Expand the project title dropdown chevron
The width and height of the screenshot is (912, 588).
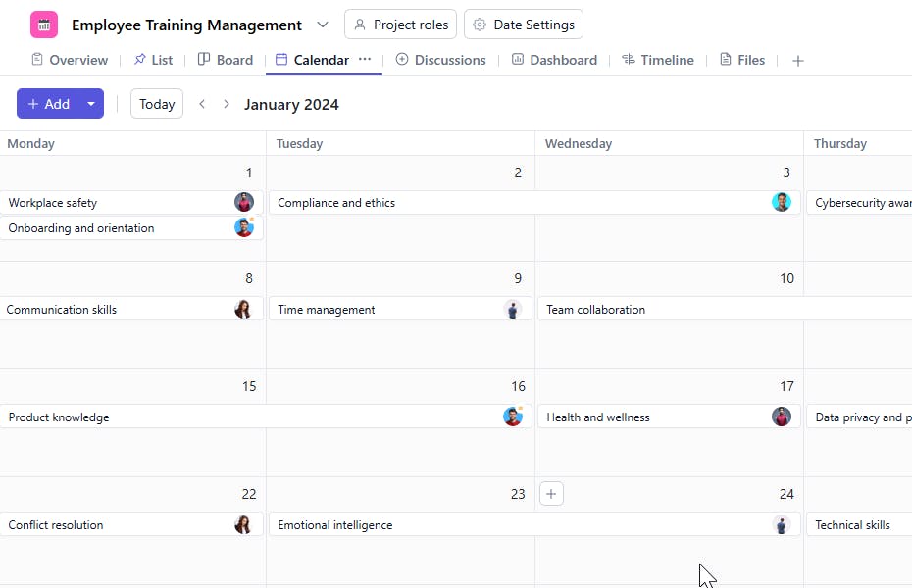pyautogui.click(x=323, y=24)
